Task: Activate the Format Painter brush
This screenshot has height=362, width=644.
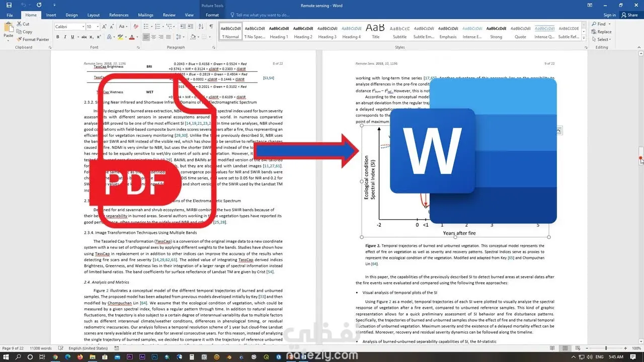Action: tap(33, 39)
